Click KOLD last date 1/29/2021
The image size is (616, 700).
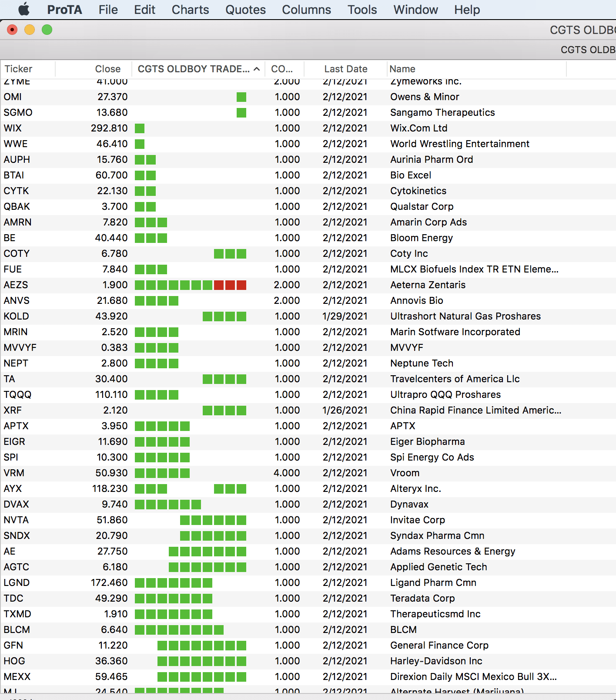click(x=345, y=316)
